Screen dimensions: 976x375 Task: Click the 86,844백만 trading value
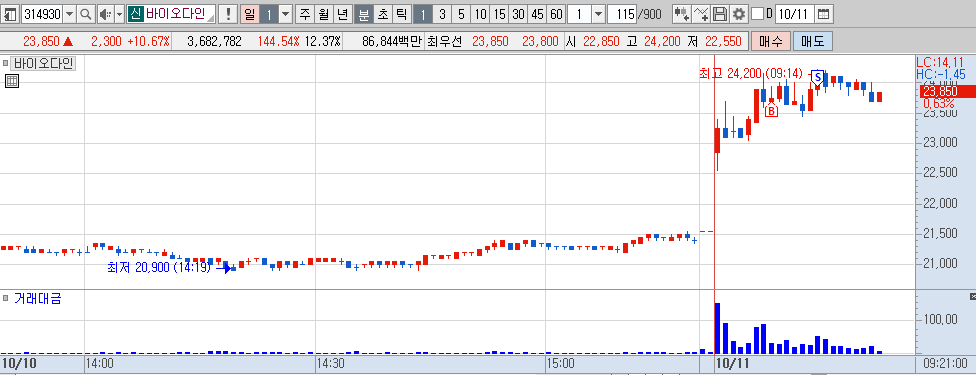tap(391, 42)
